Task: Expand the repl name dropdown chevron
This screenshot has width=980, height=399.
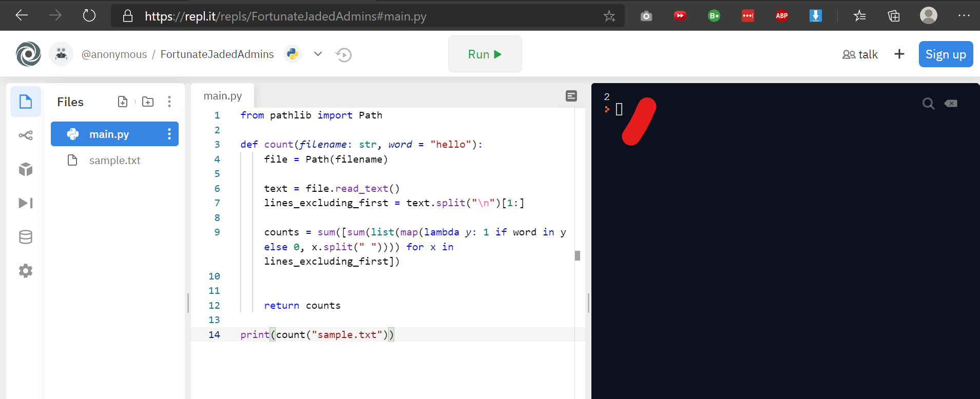Action: tap(318, 54)
